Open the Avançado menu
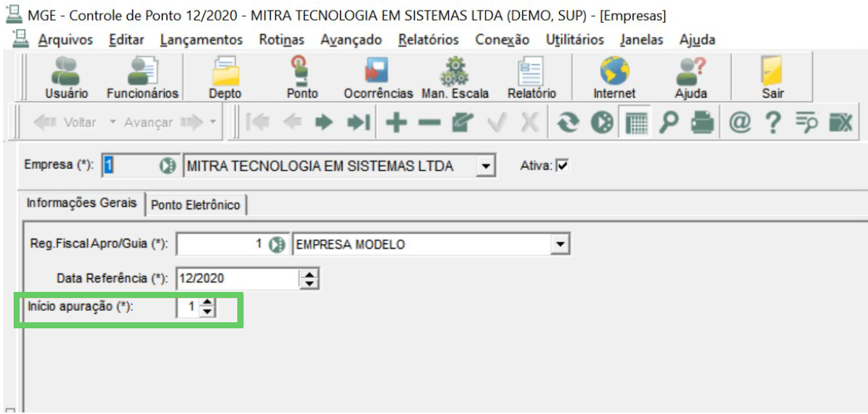The image size is (868, 414). 351,40
